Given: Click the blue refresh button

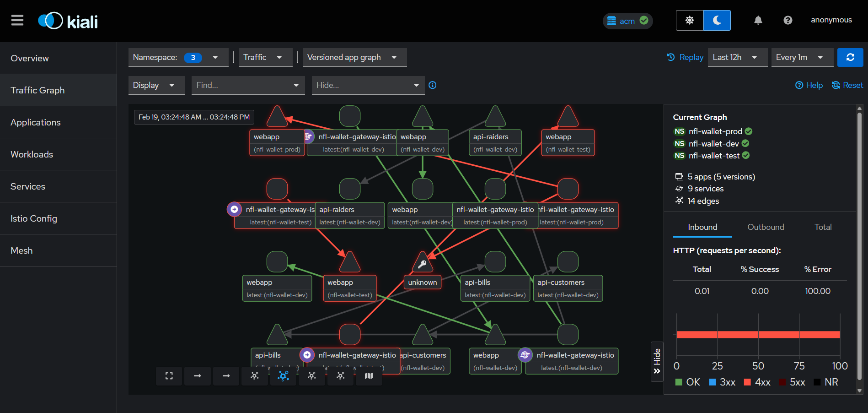Looking at the screenshot, I should point(850,57).
